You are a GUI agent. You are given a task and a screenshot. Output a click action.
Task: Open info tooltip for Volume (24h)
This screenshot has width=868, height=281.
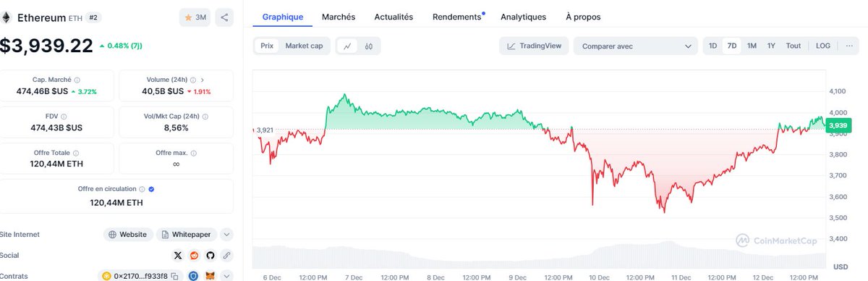pos(192,80)
